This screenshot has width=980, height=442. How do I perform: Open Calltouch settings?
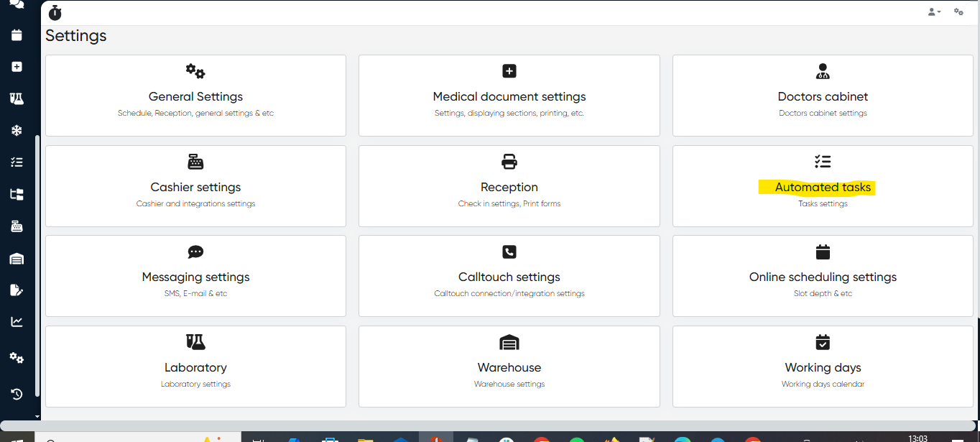[x=509, y=276]
